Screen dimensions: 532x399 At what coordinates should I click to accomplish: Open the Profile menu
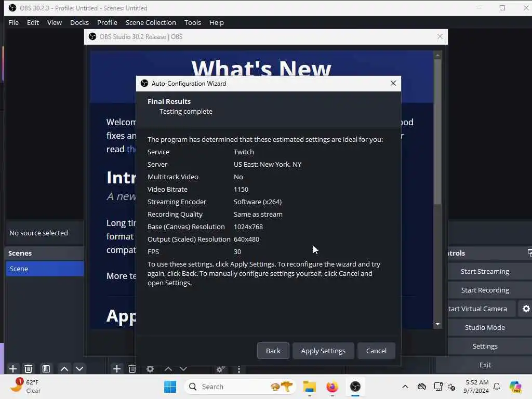107,22
